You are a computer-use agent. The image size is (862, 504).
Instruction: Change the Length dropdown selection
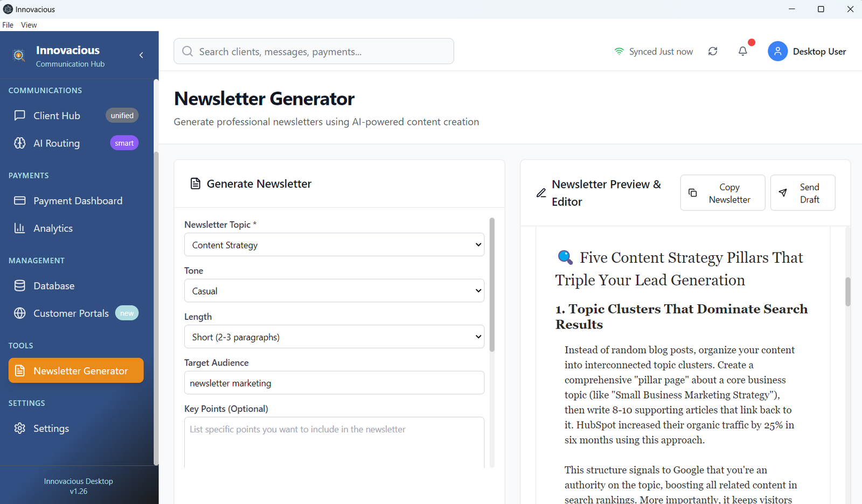pos(334,337)
